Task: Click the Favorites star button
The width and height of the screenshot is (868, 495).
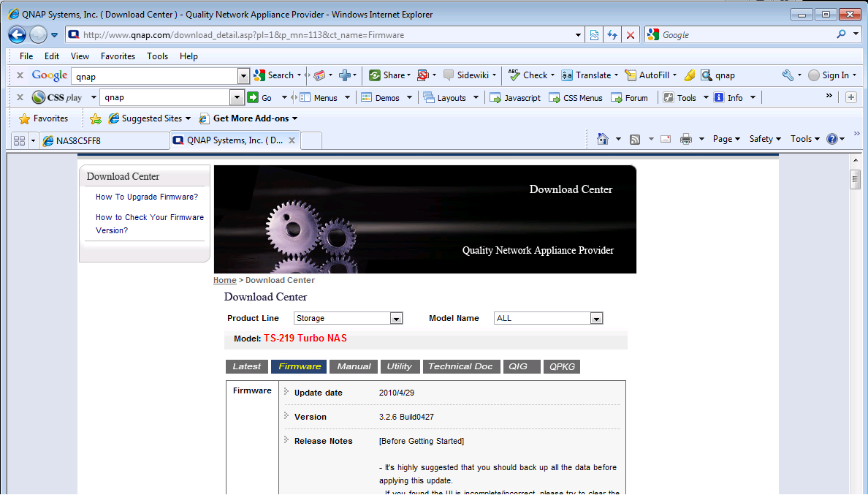Action: tap(44, 118)
